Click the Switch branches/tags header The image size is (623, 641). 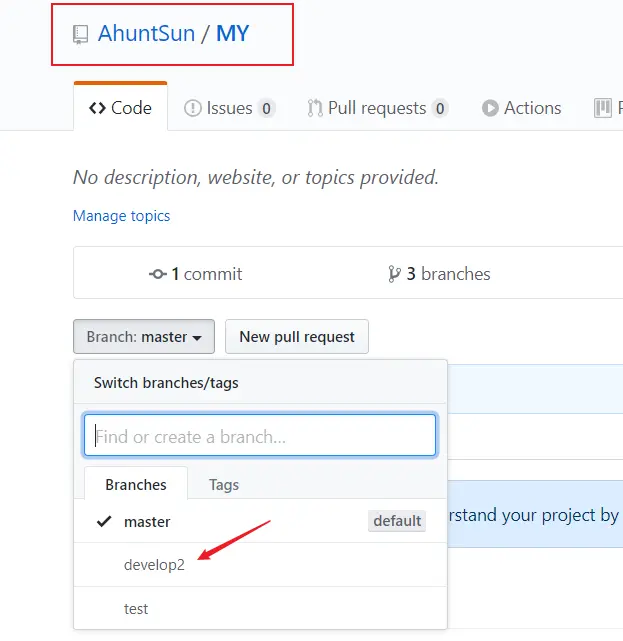(x=166, y=383)
